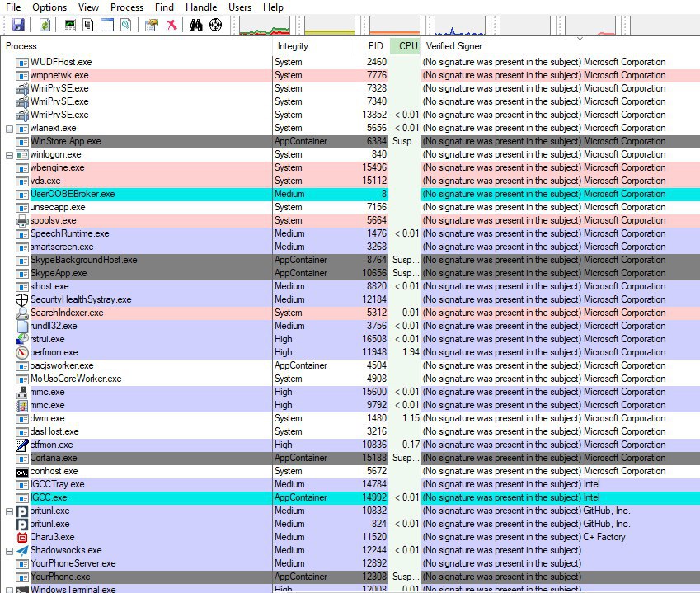Select the suspended WinStore.App.exe row
The height and width of the screenshot is (593, 700).
coord(350,142)
